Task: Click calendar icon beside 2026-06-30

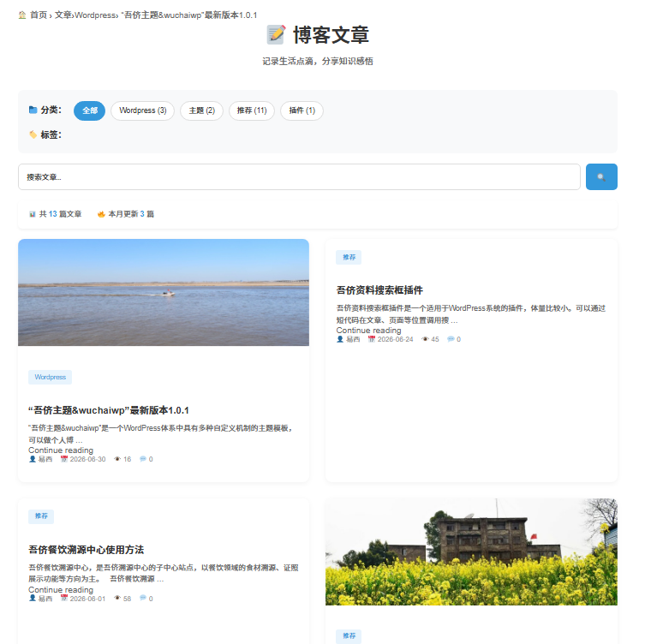Action: [x=64, y=459]
